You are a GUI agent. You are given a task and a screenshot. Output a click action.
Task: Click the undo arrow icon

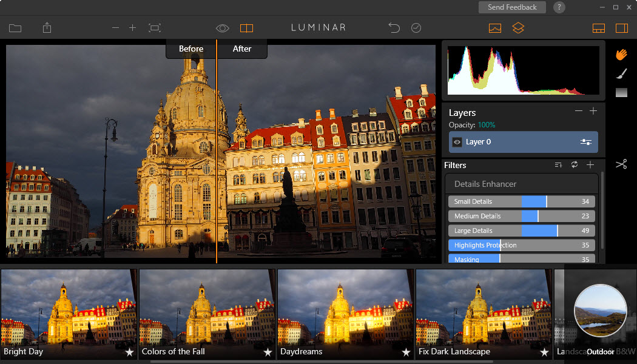tap(394, 28)
